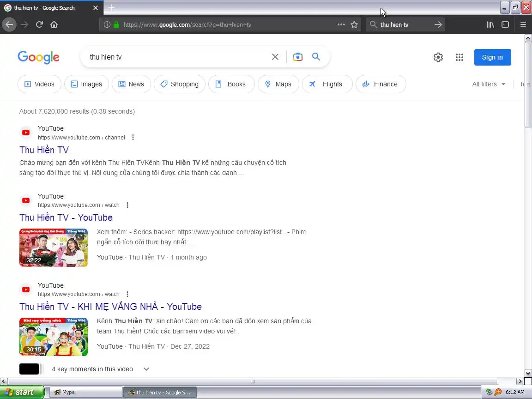Play the 32:22 video thumbnail
The width and height of the screenshot is (532, 399).
tap(54, 248)
